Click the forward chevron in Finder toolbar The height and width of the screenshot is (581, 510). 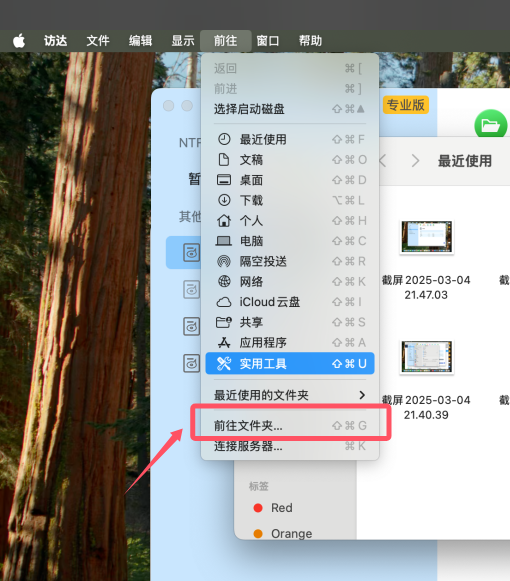tap(415, 161)
